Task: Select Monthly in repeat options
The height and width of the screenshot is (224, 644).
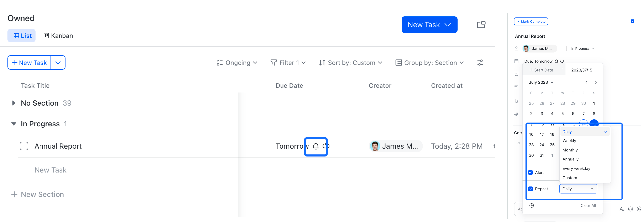Action: pyautogui.click(x=585, y=150)
